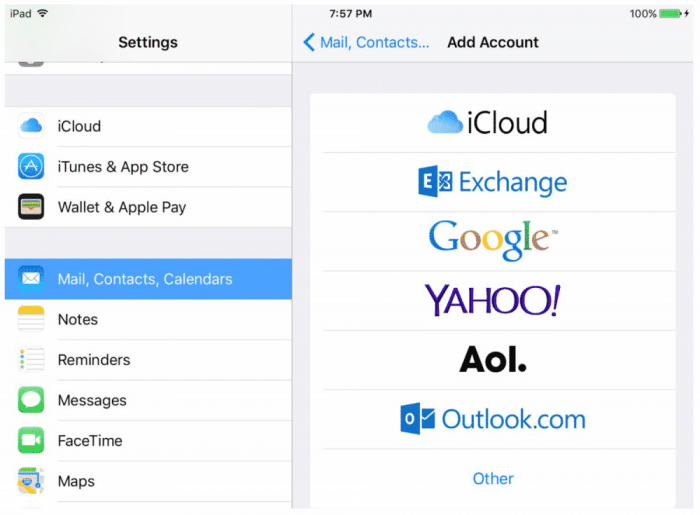Tap the iTunes & App Store icon

[x=31, y=166]
